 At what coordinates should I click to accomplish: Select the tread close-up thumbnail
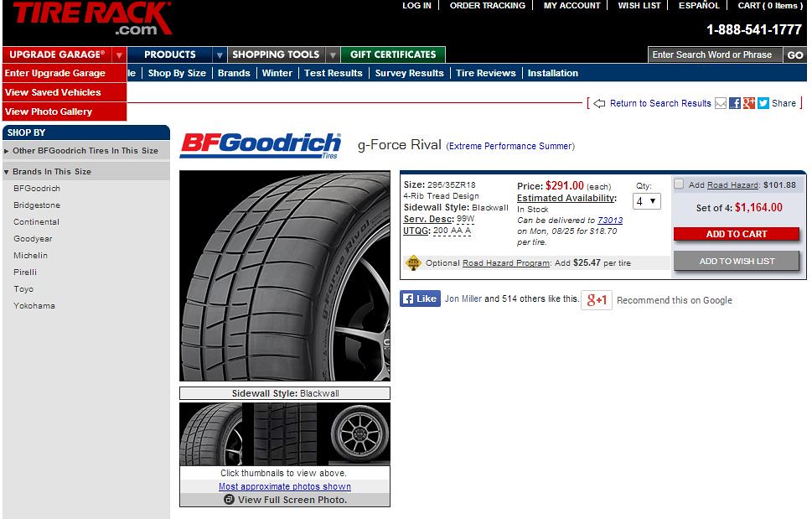click(285, 434)
